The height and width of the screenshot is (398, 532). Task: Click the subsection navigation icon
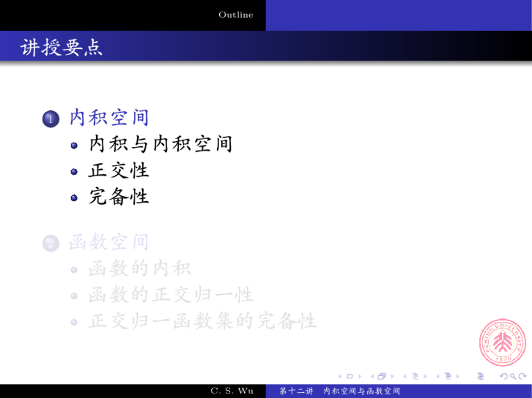[x=415, y=376]
